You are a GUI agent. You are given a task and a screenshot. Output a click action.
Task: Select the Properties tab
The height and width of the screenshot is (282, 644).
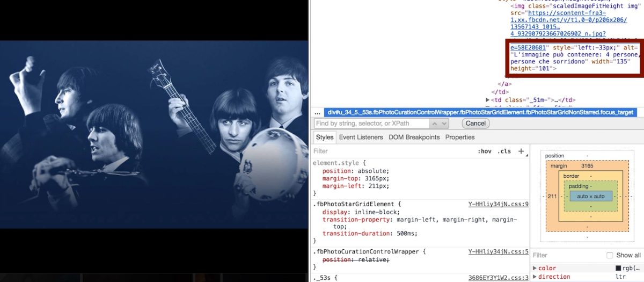pos(460,137)
